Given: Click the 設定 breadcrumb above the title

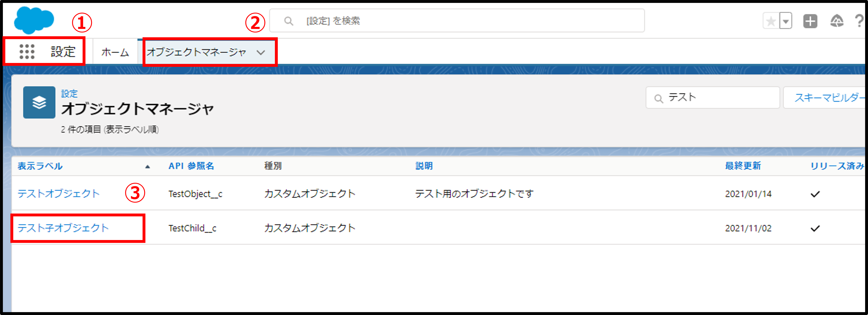Looking at the screenshot, I should coord(69,94).
